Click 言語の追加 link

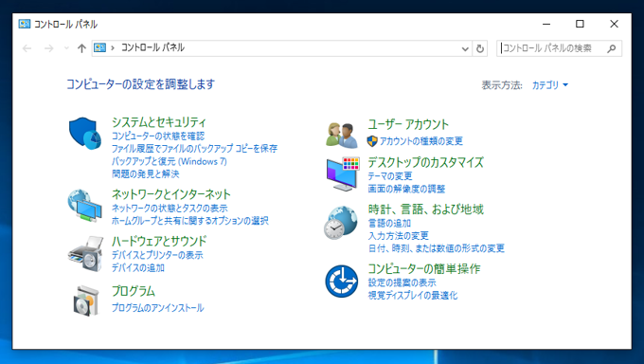389,223
